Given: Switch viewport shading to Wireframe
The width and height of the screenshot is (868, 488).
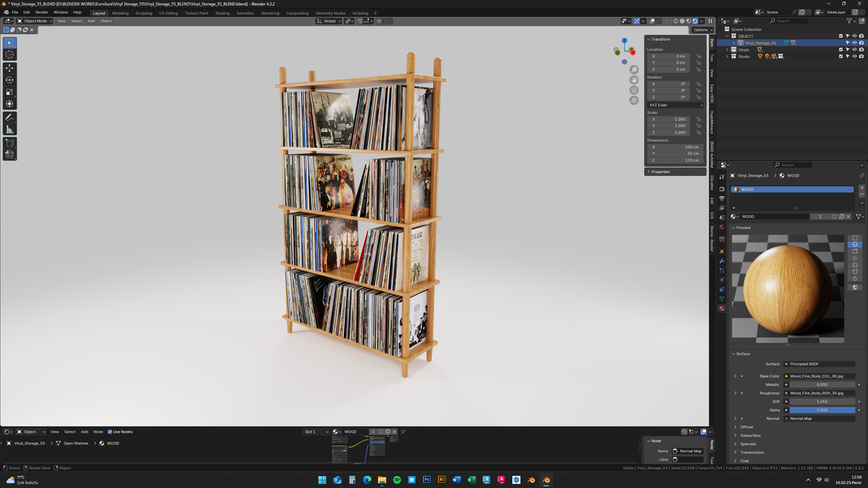Looking at the screenshot, I should [676, 21].
